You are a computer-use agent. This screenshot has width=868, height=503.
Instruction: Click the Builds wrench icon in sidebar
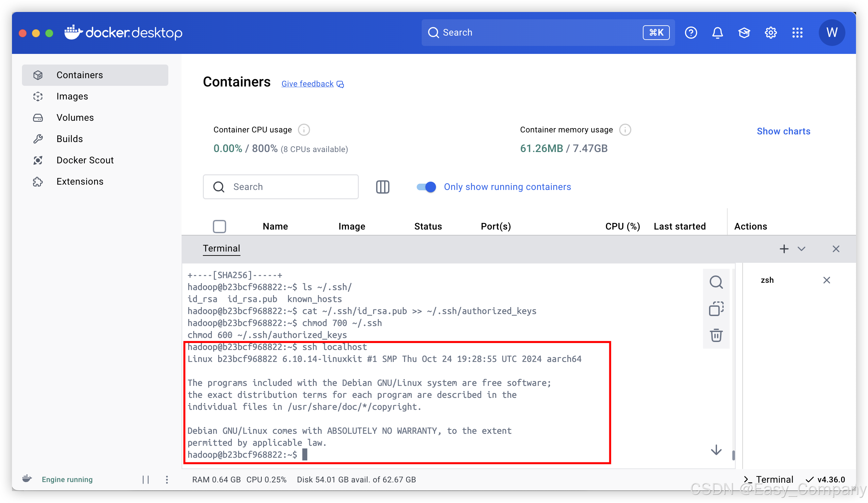38,139
